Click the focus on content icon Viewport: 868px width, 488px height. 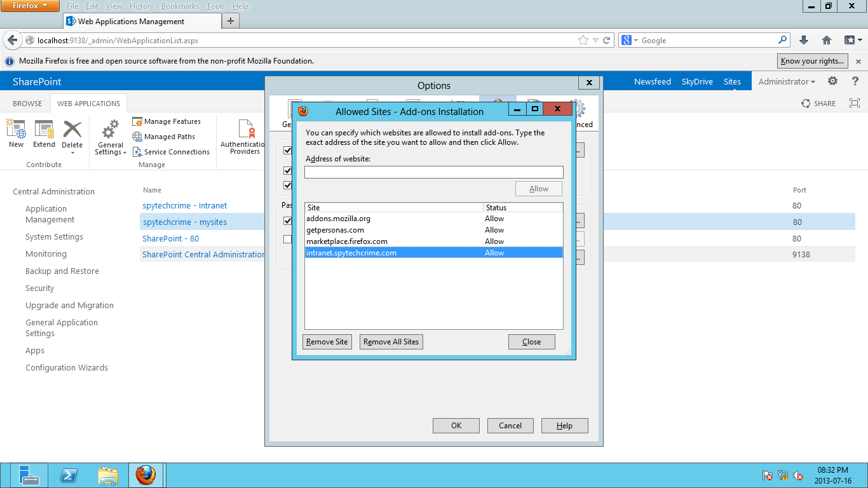pyautogui.click(x=855, y=104)
